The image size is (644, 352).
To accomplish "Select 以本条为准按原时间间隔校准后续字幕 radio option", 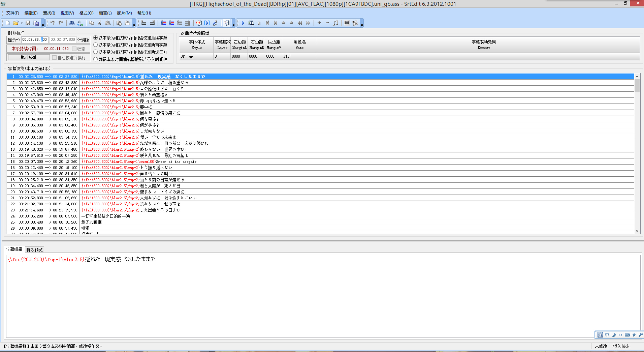I will point(130,38).
